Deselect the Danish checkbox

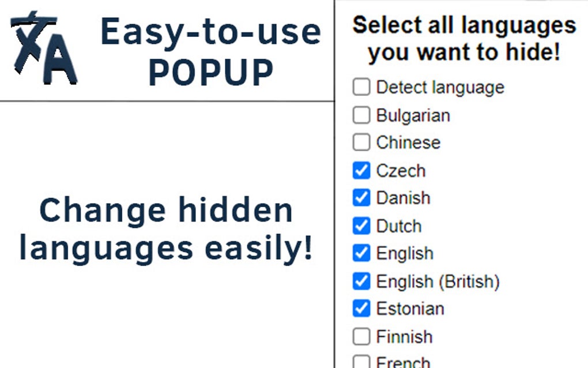coord(361,198)
